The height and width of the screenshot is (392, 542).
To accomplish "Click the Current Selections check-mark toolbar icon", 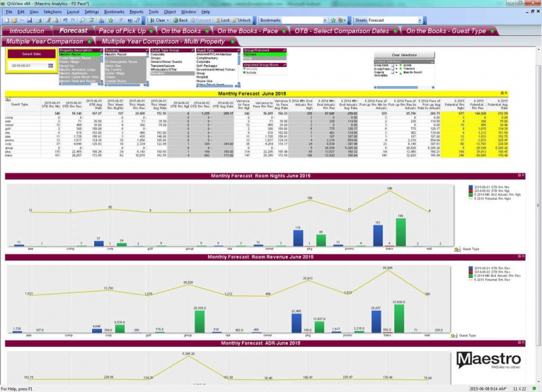I will click(91, 20).
